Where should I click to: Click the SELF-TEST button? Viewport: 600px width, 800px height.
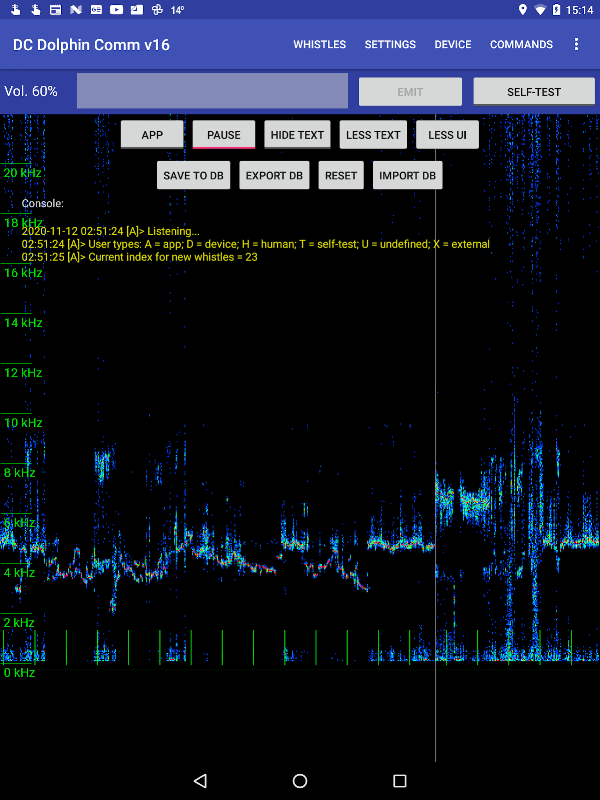[534, 92]
